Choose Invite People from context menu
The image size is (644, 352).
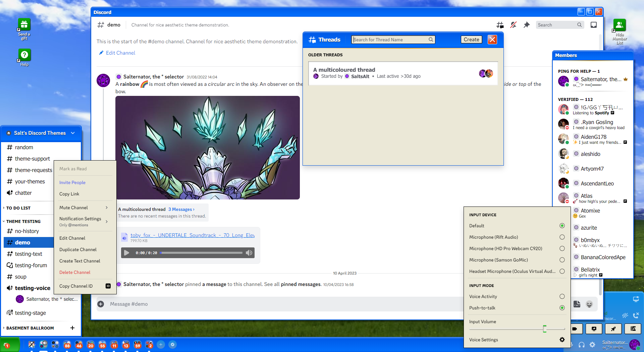tap(84, 182)
